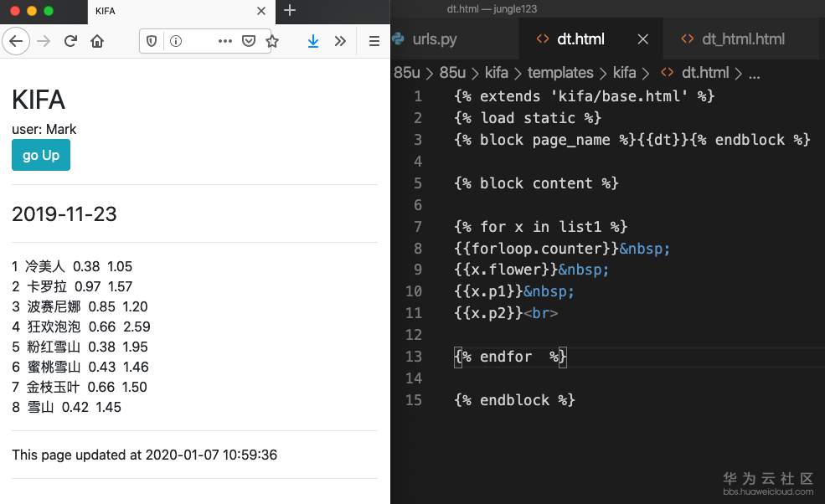825x504 pixels.
Task: Click '{% for x in list1 %}' line
Action: (541, 227)
